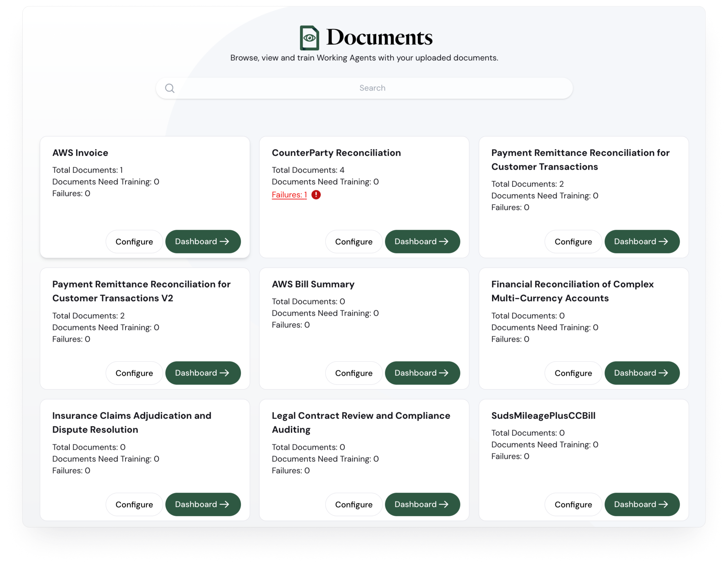The height and width of the screenshot is (566, 728).
Task: Click the Payment Remittance Reconciliation for Customer Transactions V2 title
Action: (x=141, y=291)
